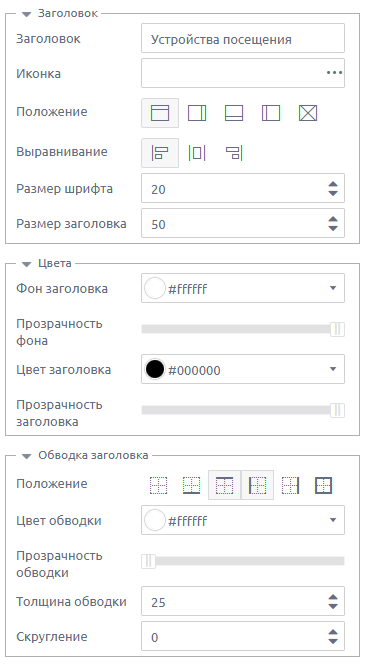Click the Заголовок text field

coord(243,39)
